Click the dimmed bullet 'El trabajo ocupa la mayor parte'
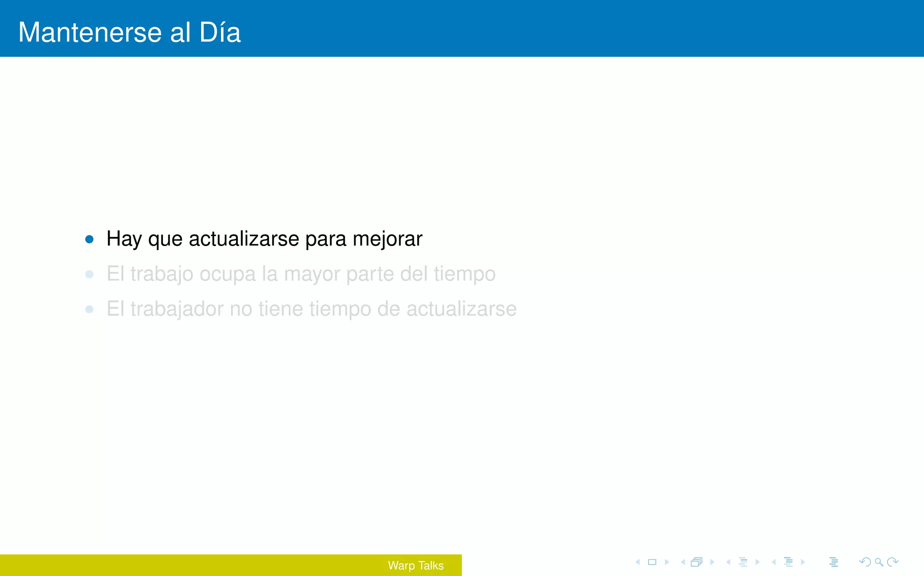Image resolution: width=924 pixels, height=576 pixels. [301, 274]
